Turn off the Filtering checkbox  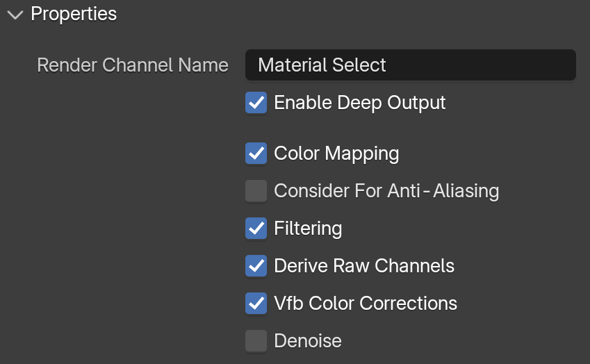click(x=256, y=229)
